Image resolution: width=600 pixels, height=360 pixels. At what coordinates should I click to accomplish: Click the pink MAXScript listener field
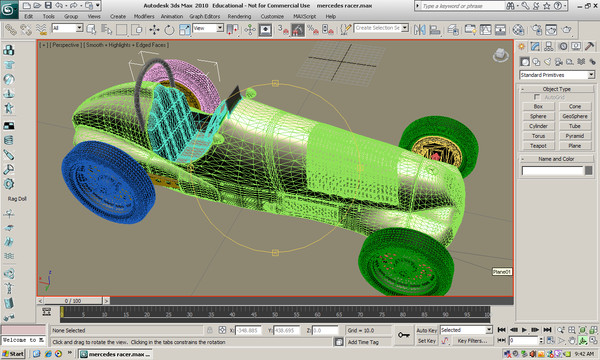click(x=23, y=330)
